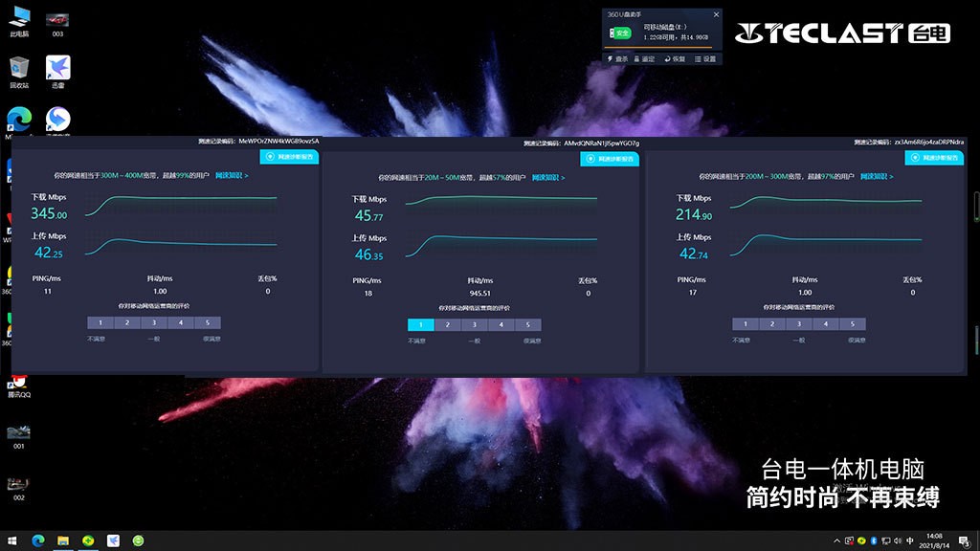
Task: Click the 214.90 download speed value
Action: click(694, 214)
